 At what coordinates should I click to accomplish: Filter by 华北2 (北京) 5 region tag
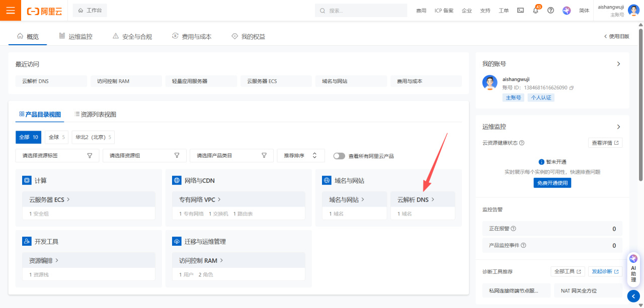[x=93, y=137]
